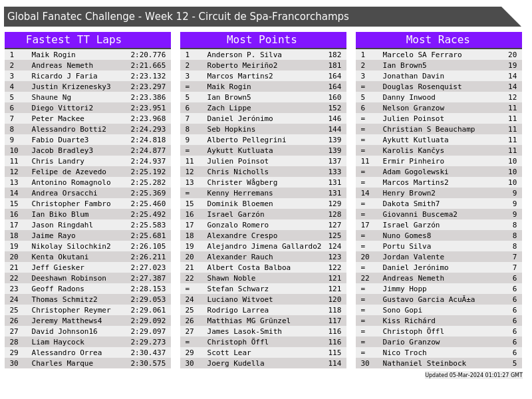Select Alejandro Jimena Gallardo2 row

coord(264,246)
